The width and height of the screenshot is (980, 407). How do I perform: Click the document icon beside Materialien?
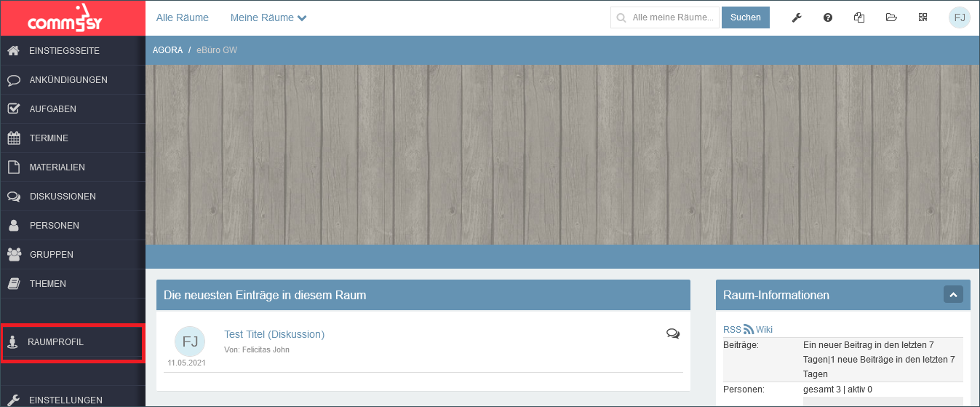[x=13, y=167]
